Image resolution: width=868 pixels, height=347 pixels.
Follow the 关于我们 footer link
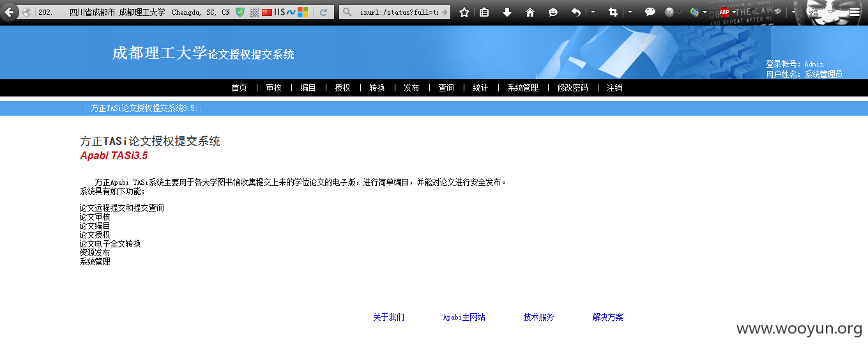click(389, 317)
